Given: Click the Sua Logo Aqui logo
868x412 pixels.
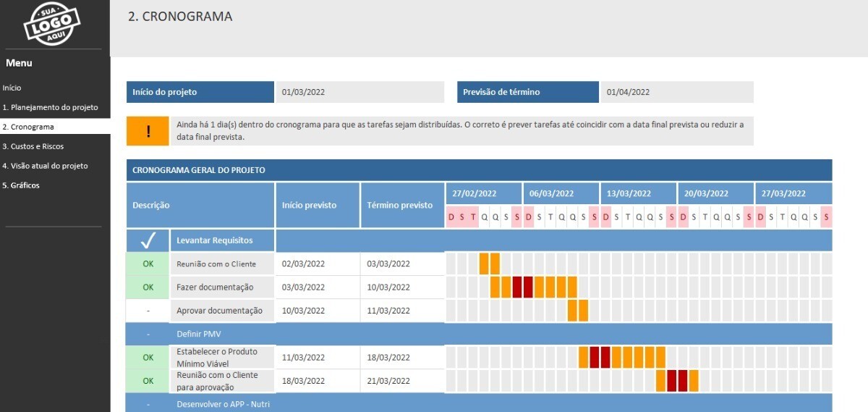Looking at the screenshot, I should [x=51, y=23].
